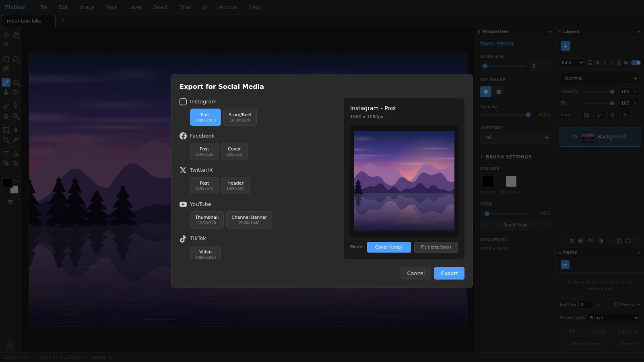644x362 pixels.
Task: Select the Zoom magnifier tool
Action: point(6,45)
